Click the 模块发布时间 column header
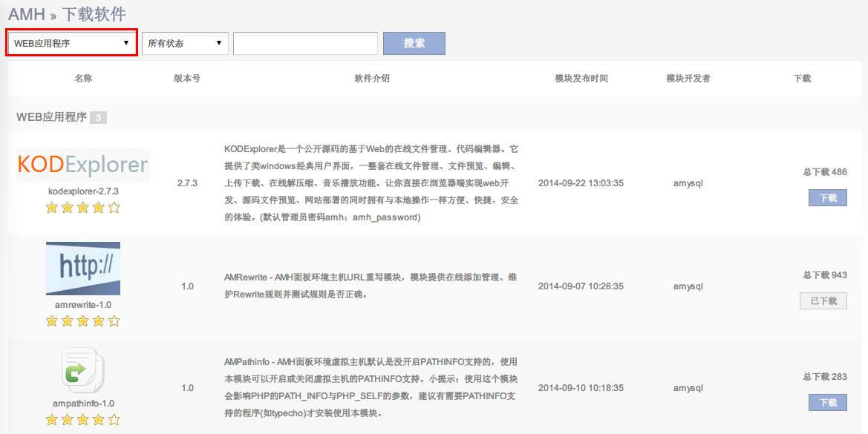Screen dimensions: 868x434 click(581, 79)
